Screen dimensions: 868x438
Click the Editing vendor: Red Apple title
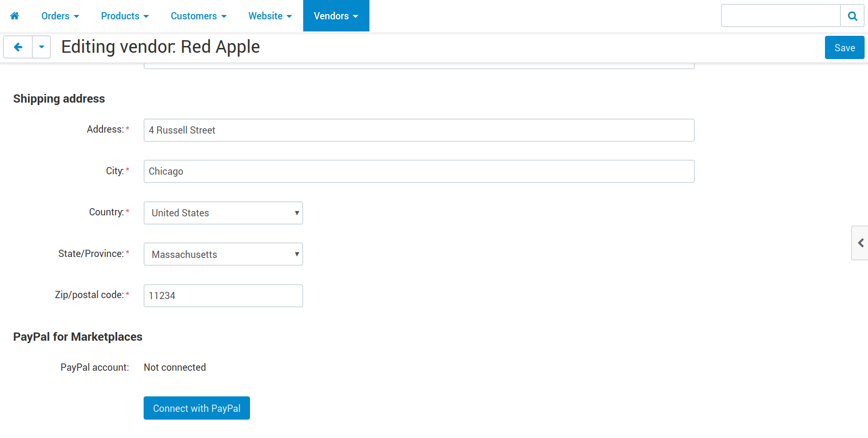(161, 47)
